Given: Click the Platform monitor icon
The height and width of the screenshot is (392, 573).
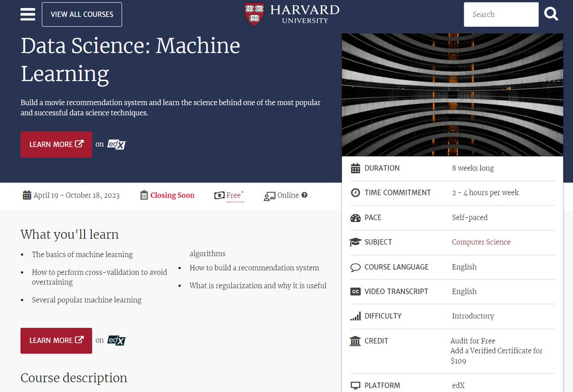Looking at the screenshot, I should [355, 385].
